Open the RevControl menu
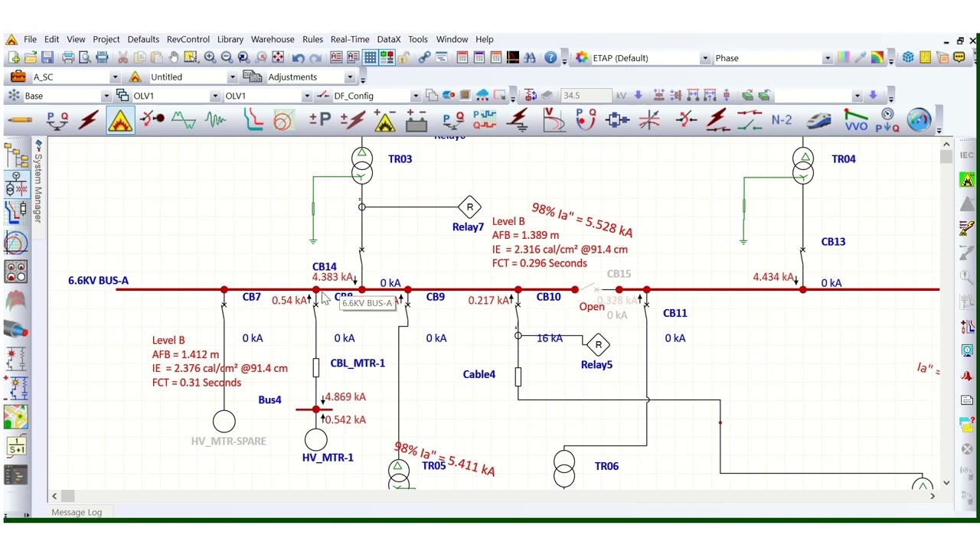The image size is (980, 551). tap(188, 39)
